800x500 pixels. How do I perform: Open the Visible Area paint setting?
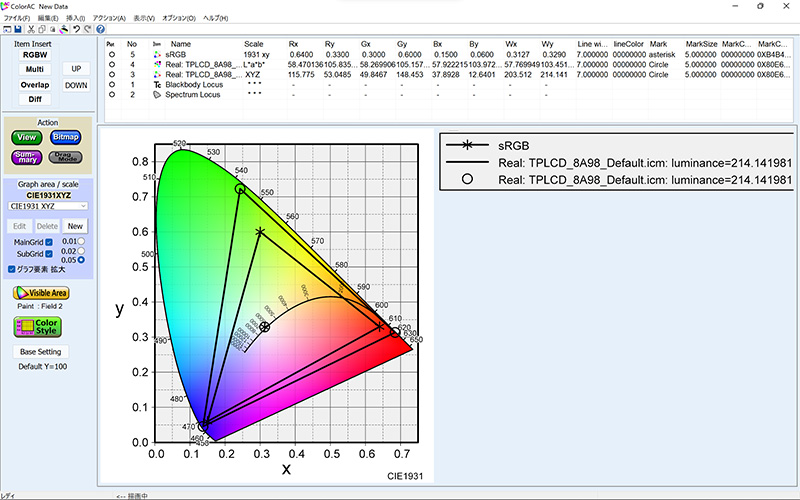(x=40, y=292)
